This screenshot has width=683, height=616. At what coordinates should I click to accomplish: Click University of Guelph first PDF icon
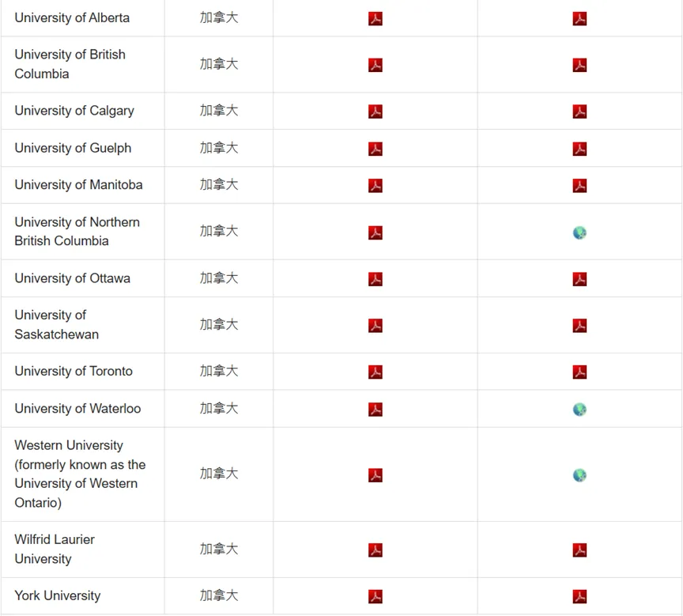pyautogui.click(x=375, y=149)
